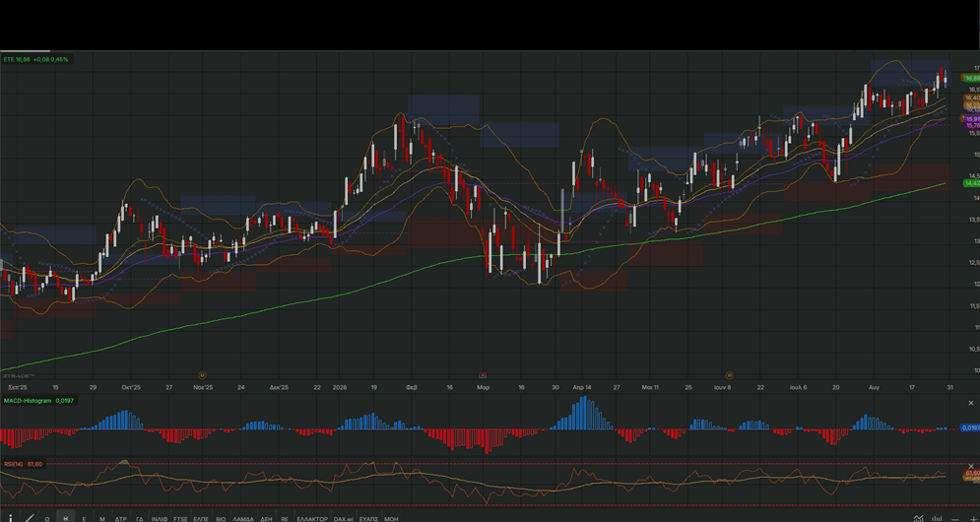Select the line drawing tool
Screen dimensions: 980x522
[30, 518]
